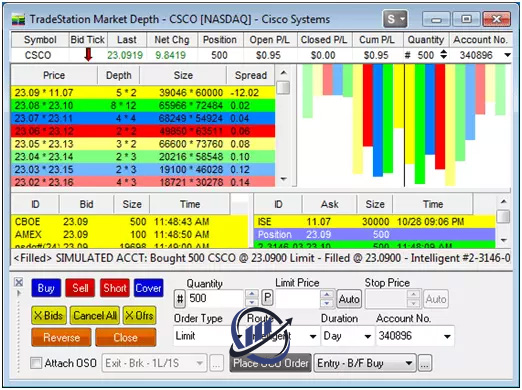Click the # symbol beside top Quantity 500

pos(407,55)
